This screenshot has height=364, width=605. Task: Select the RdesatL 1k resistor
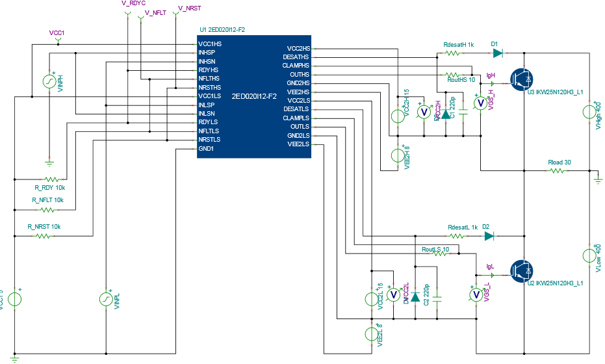pyautogui.click(x=457, y=236)
